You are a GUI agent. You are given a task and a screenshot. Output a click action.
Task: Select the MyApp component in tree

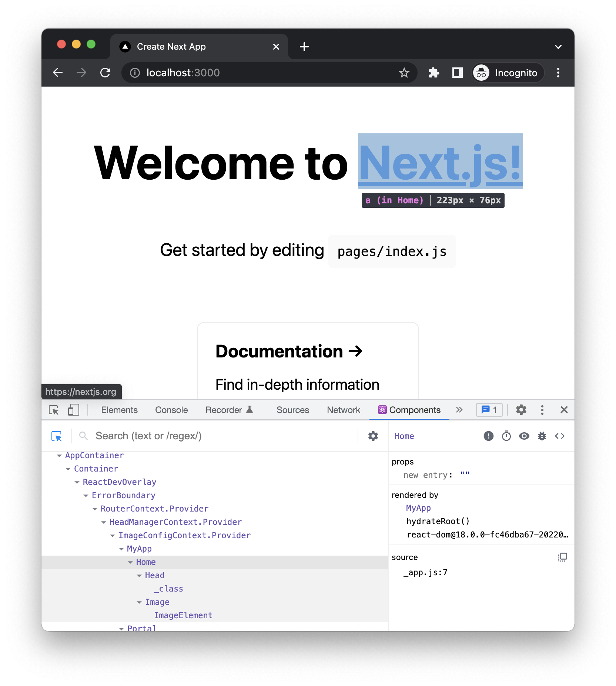coord(139,549)
